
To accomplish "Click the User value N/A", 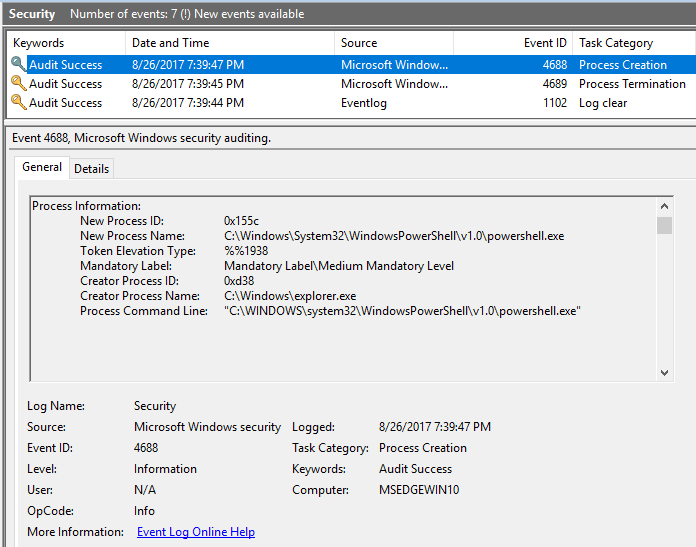I will [x=145, y=490].
